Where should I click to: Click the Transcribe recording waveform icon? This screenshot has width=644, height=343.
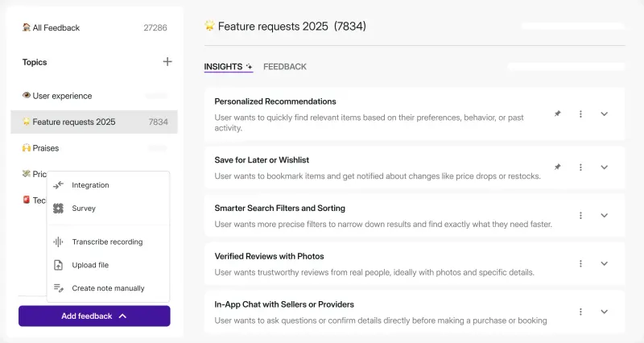pyautogui.click(x=58, y=242)
